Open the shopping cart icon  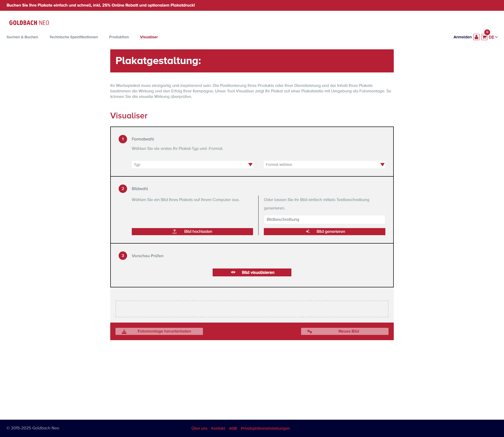click(x=484, y=37)
